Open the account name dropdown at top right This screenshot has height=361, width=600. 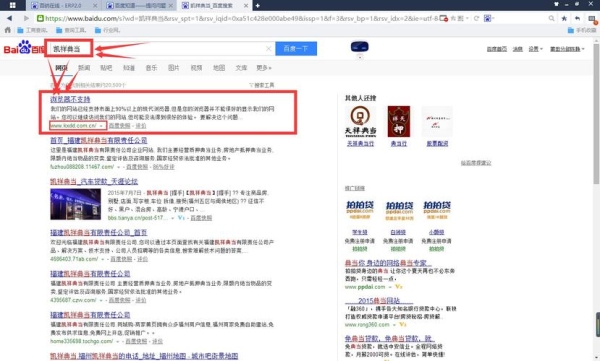point(567,49)
